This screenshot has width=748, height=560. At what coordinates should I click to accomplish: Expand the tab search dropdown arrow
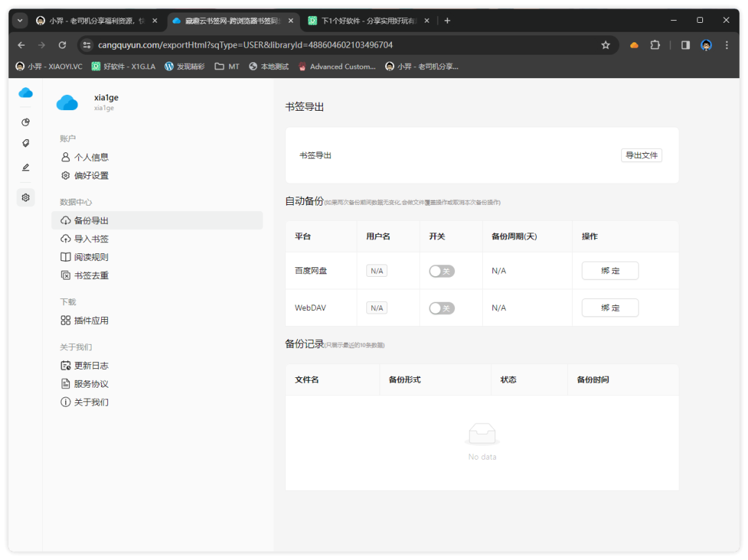point(20,21)
